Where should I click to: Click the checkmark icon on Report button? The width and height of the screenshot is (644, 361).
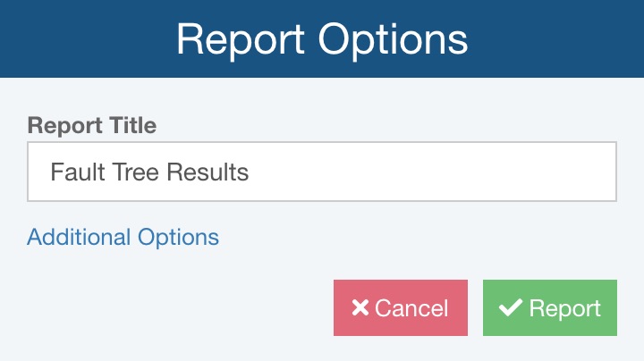pyautogui.click(x=511, y=308)
